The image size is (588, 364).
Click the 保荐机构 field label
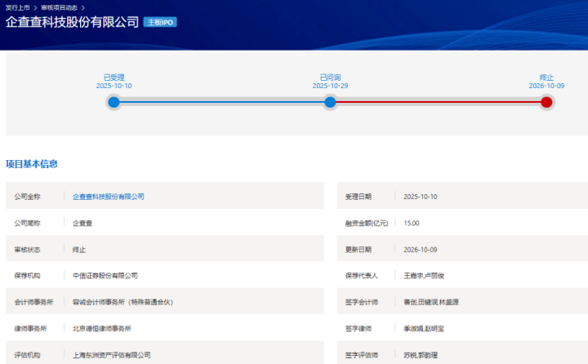(27, 276)
